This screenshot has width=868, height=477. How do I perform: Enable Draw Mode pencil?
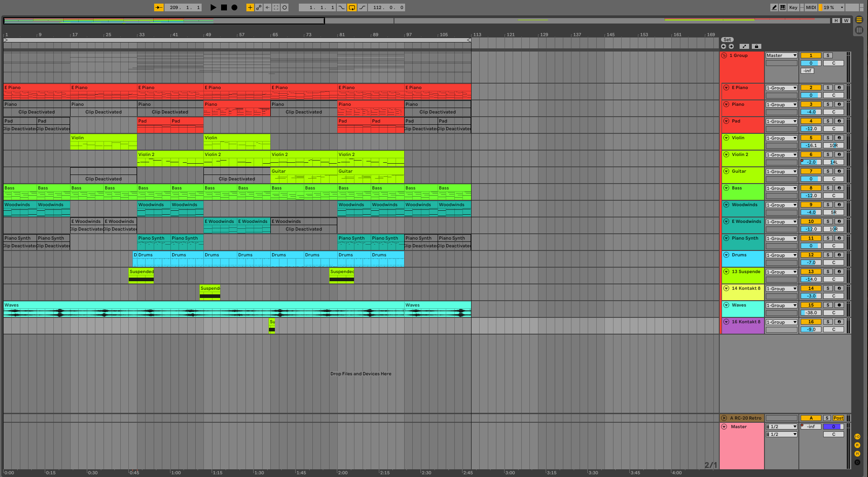[774, 8]
